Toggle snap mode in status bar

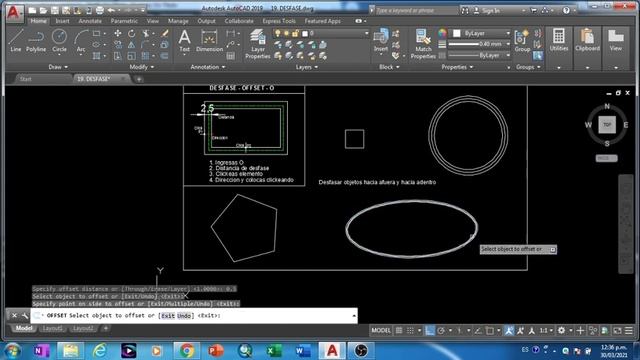410,331
